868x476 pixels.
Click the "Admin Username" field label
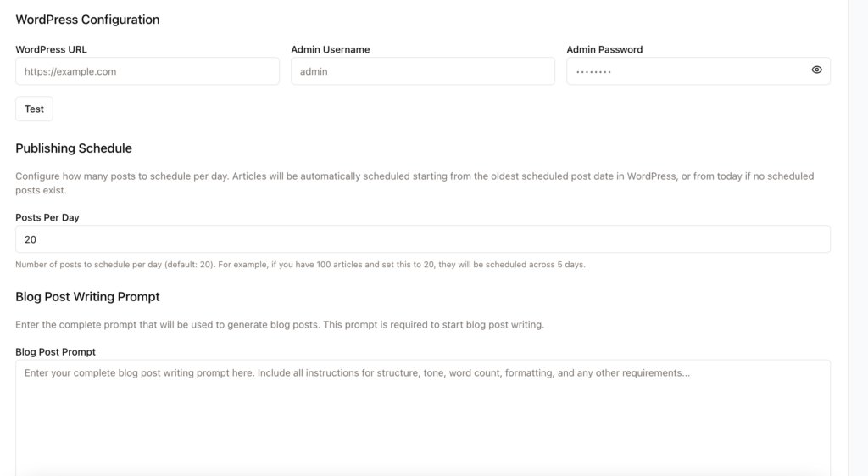330,49
